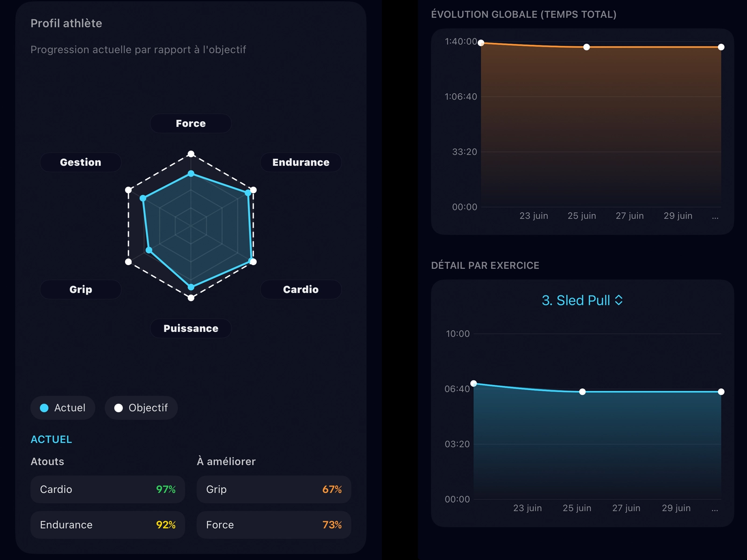Viewport: 747px width, 560px height.
Task: Open the Force 73% improvement card
Action: [x=274, y=525]
